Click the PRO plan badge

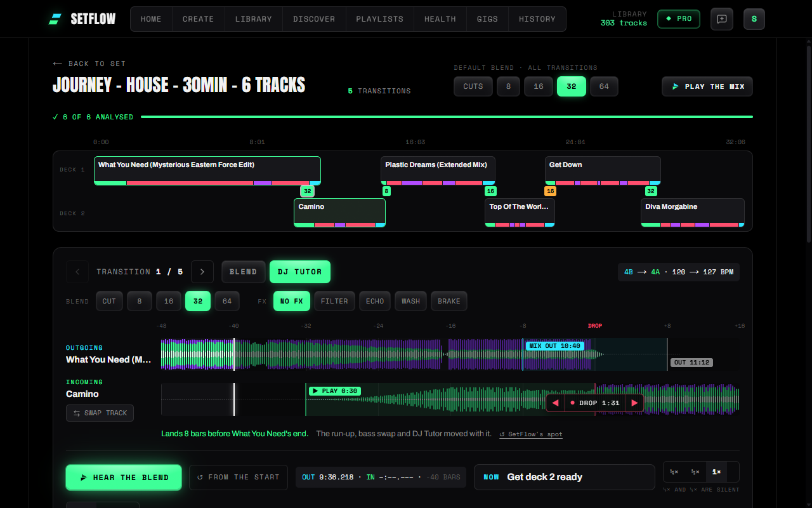[679, 19]
